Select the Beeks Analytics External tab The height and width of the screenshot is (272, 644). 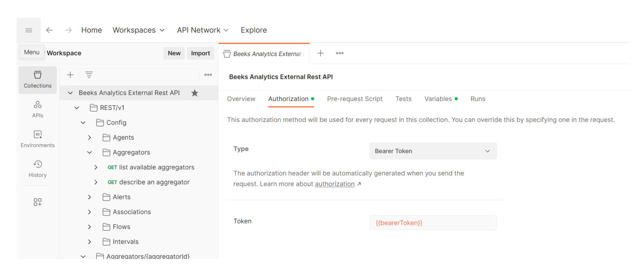point(264,54)
